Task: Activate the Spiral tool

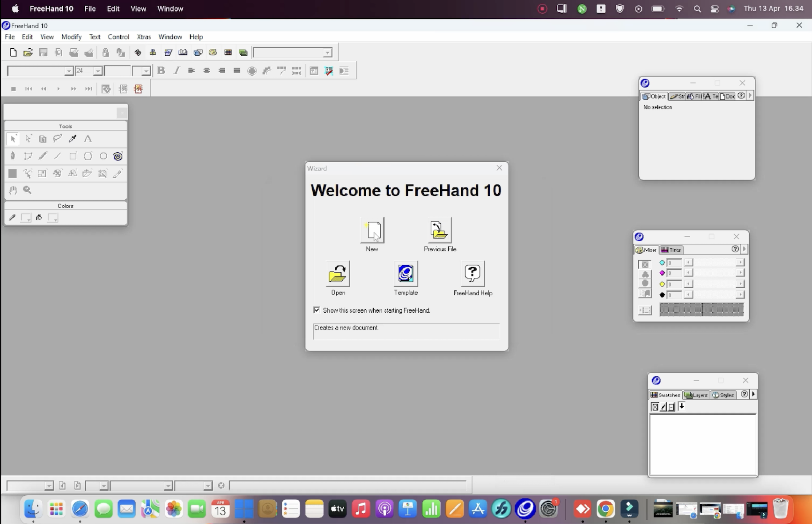Action: point(118,157)
